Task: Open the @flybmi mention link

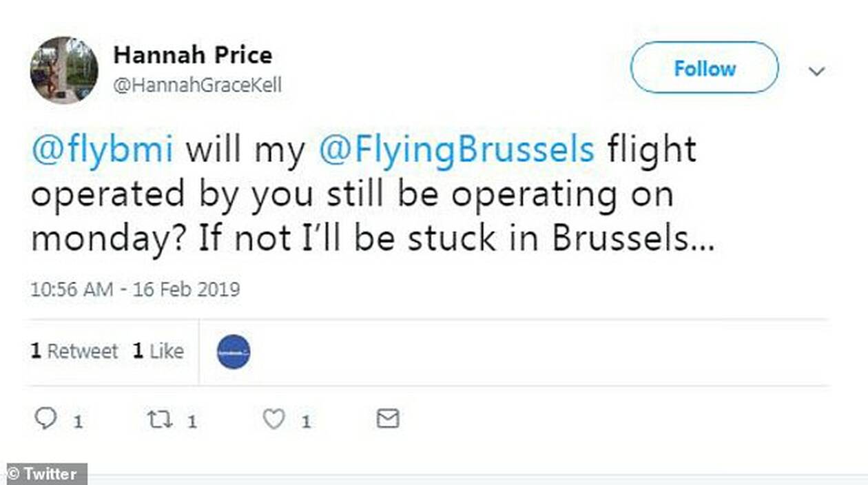Action: [101, 151]
